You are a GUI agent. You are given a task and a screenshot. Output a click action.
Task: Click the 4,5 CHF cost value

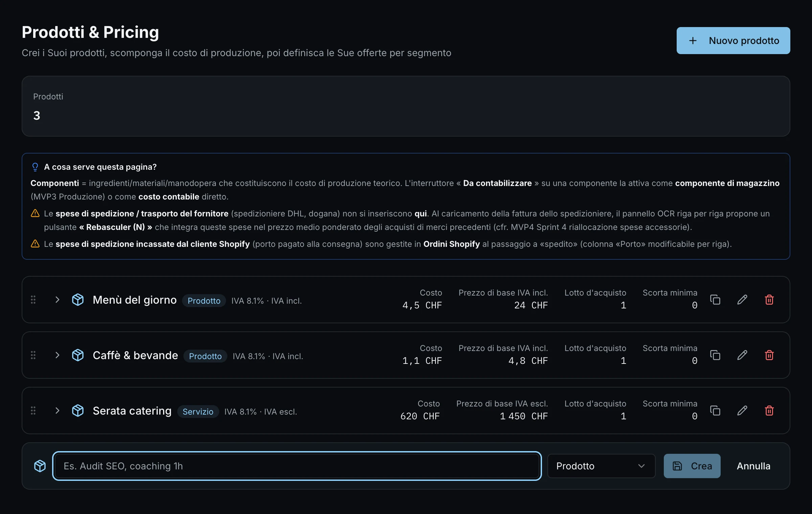pyautogui.click(x=422, y=305)
